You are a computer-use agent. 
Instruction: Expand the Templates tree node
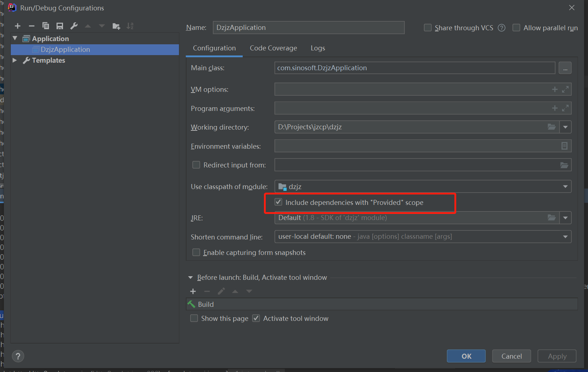coord(15,60)
